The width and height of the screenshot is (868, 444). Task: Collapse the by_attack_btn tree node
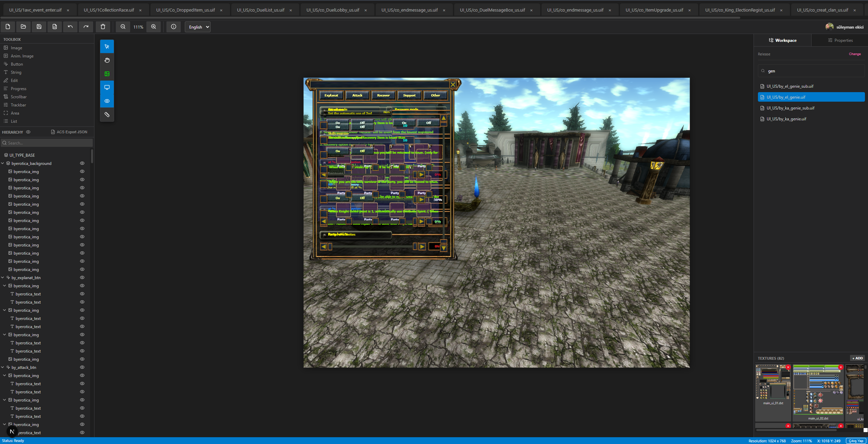(x=3, y=367)
